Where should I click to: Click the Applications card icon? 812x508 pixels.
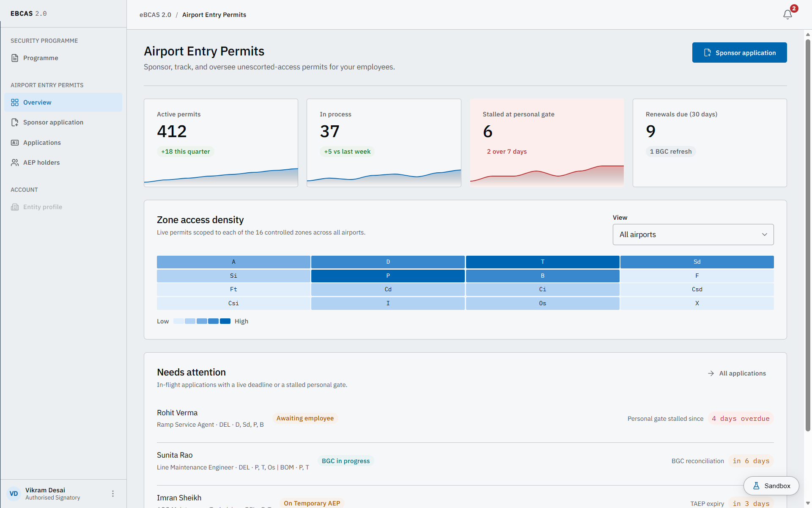tap(15, 143)
